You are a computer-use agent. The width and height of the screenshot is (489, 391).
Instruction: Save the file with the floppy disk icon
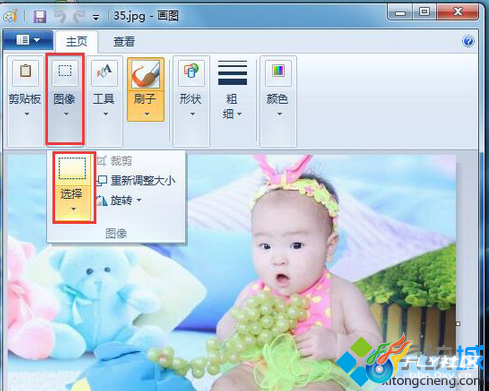(39, 16)
